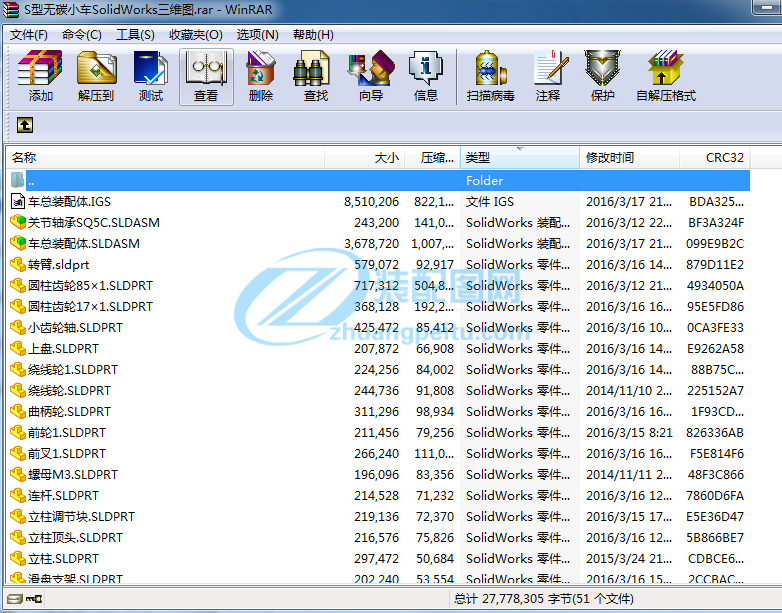Click the up one level arrow icon
The image size is (782, 613).
click(x=25, y=125)
